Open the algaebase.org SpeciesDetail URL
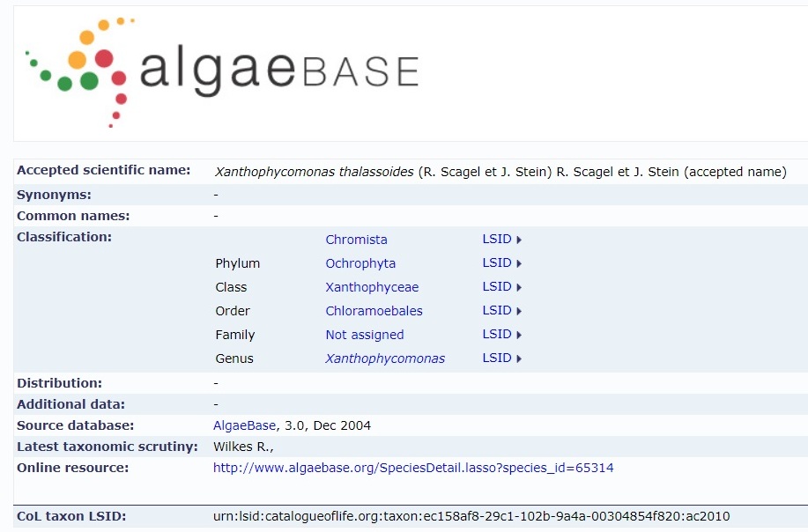The width and height of the screenshot is (808, 532). 413,468
